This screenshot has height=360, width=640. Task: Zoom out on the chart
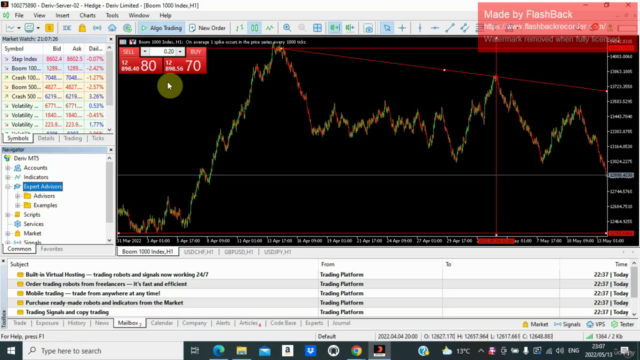pyautogui.click(x=302, y=28)
